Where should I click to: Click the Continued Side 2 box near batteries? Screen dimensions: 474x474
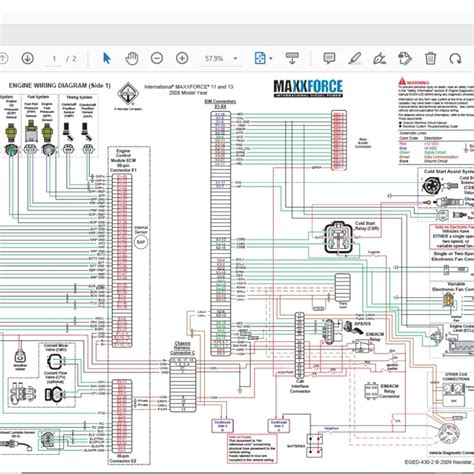coord(279,426)
